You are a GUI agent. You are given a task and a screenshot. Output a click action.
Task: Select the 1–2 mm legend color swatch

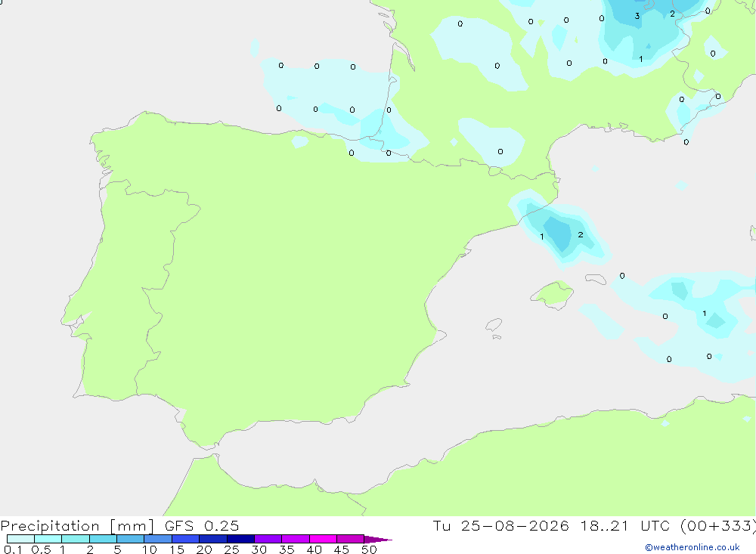(x=76, y=539)
